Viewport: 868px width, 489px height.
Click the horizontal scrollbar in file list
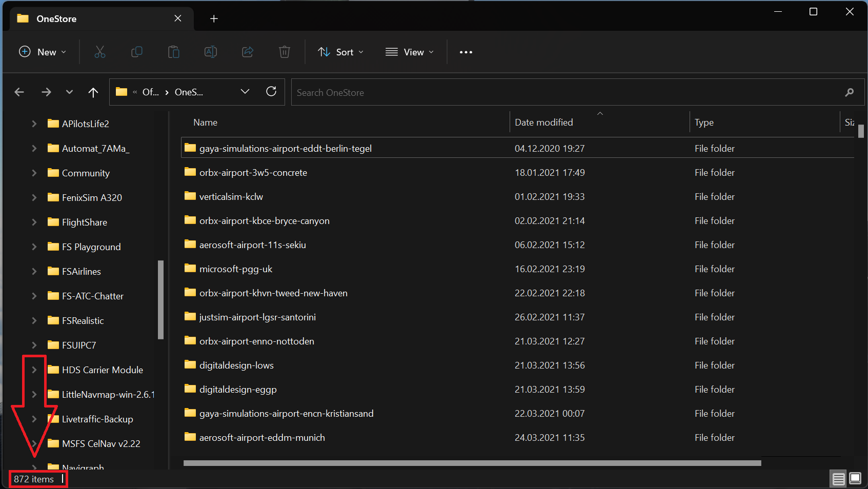click(472, 463)
